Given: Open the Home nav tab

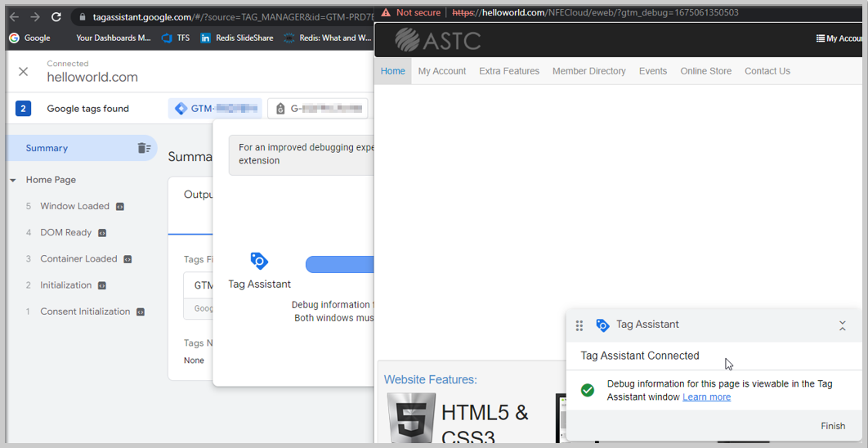Looking at the screenshot, I should coord(393,71).
